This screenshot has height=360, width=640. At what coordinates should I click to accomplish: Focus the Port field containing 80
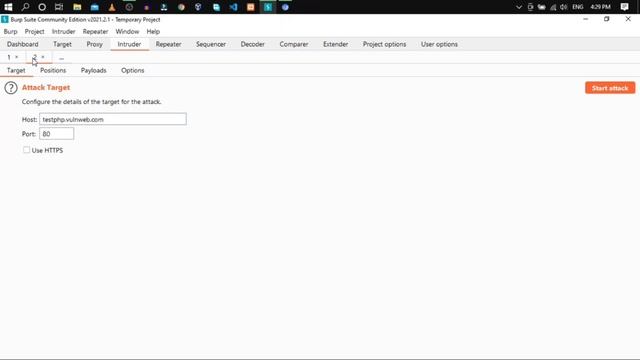[x=56, y=133]
